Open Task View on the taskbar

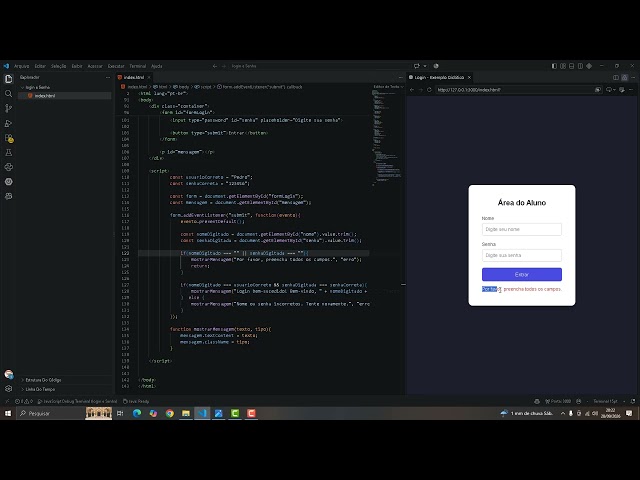click(x=120, y=413)
